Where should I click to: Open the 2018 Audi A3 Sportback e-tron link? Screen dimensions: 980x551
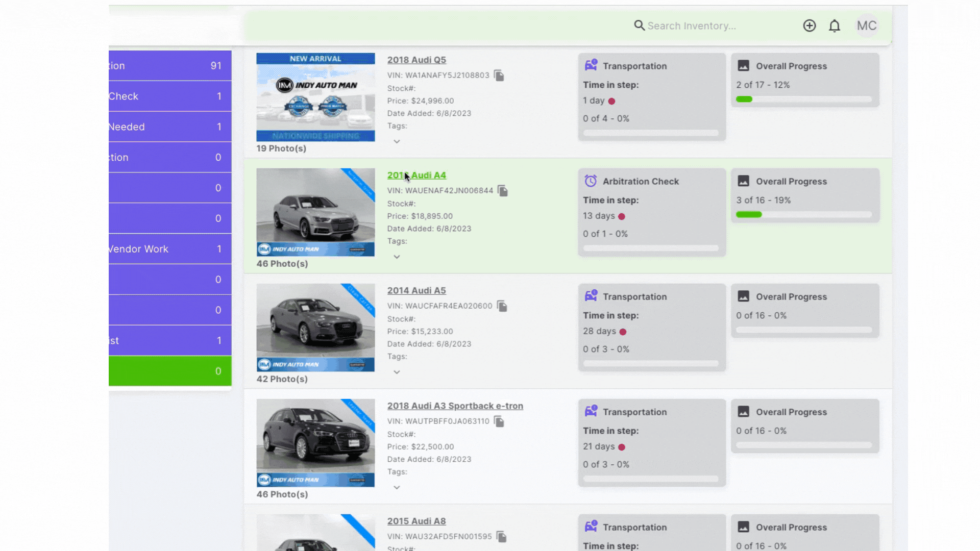pyautogui.click(x=455, y=406)
